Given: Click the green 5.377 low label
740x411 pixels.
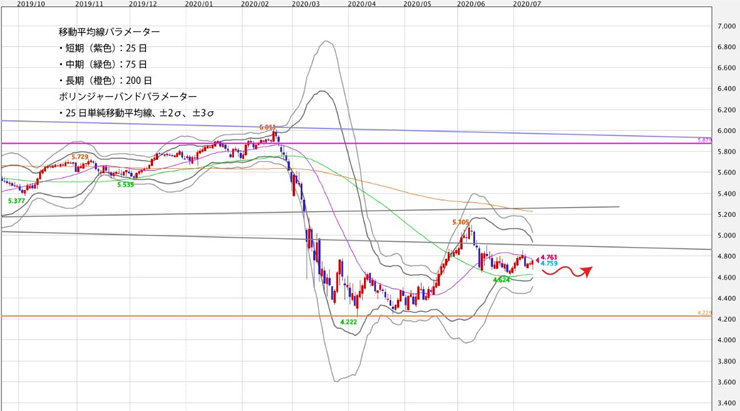Looking at the screenshot, I should [17, 201].
